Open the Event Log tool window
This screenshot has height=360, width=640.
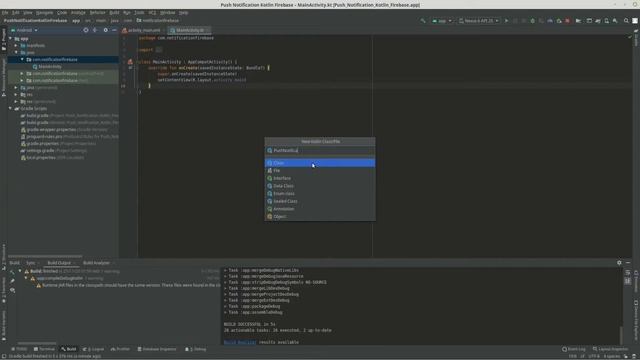click(574, 349)
